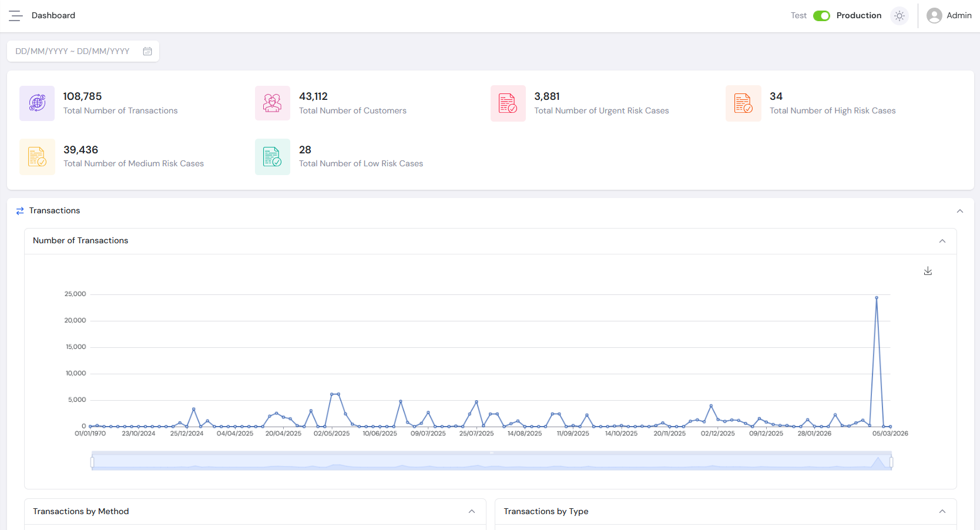Click the High Risk Cases document icon
Screen dimensions: 980x530
[x=743, y=103]
